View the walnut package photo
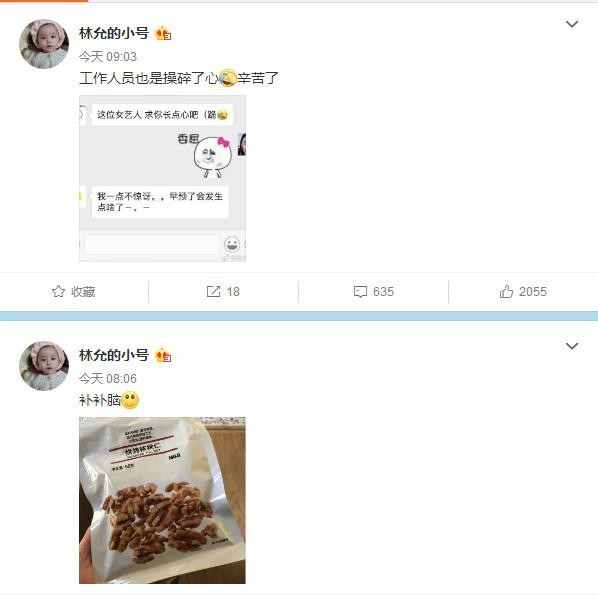Screen dimensions: 598x595 (x=162, y=500)
